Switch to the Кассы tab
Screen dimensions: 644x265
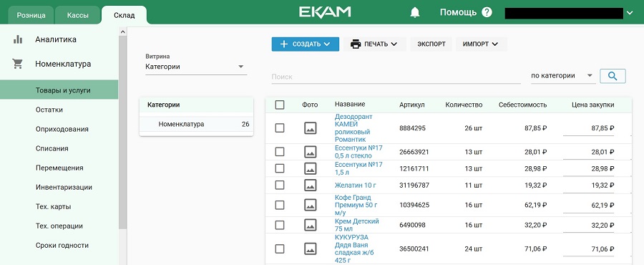(x=77, y=16)
